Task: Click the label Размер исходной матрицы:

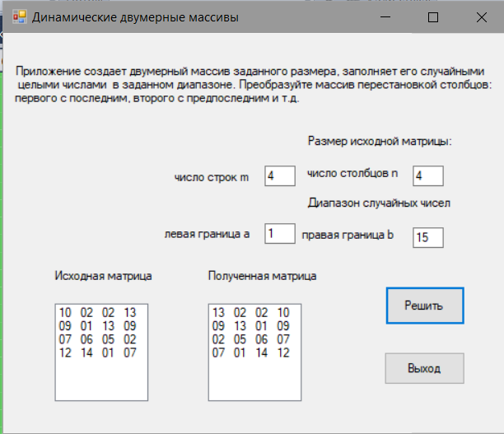Action: click(380, 141)
